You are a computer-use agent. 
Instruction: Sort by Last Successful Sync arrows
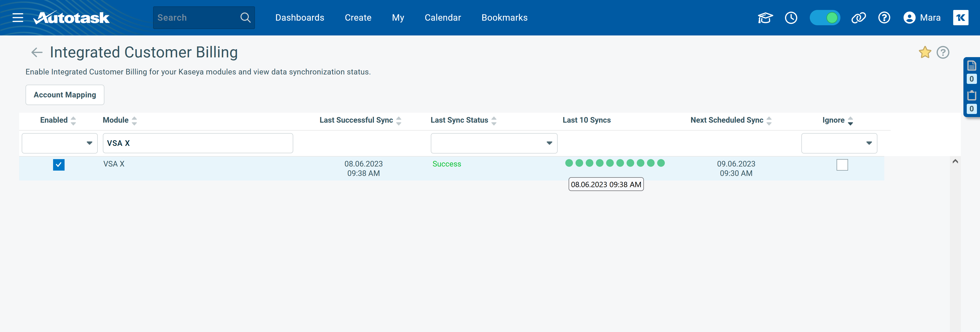click(x=399, y=121)
